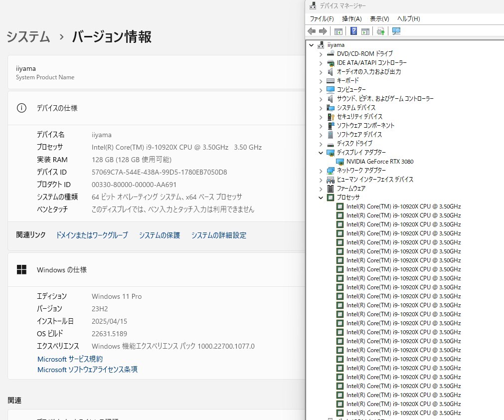Click the セキュリティ デバイス key icon

pos(331,116)
